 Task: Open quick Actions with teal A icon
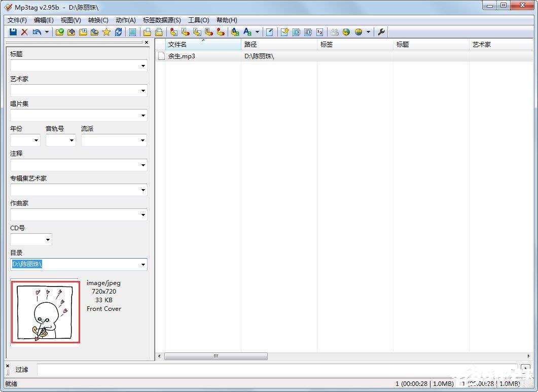click(247, 32)
